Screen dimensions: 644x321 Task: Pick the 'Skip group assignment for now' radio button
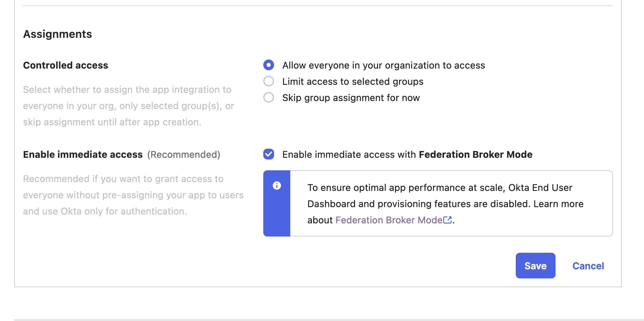coord(269,97)
